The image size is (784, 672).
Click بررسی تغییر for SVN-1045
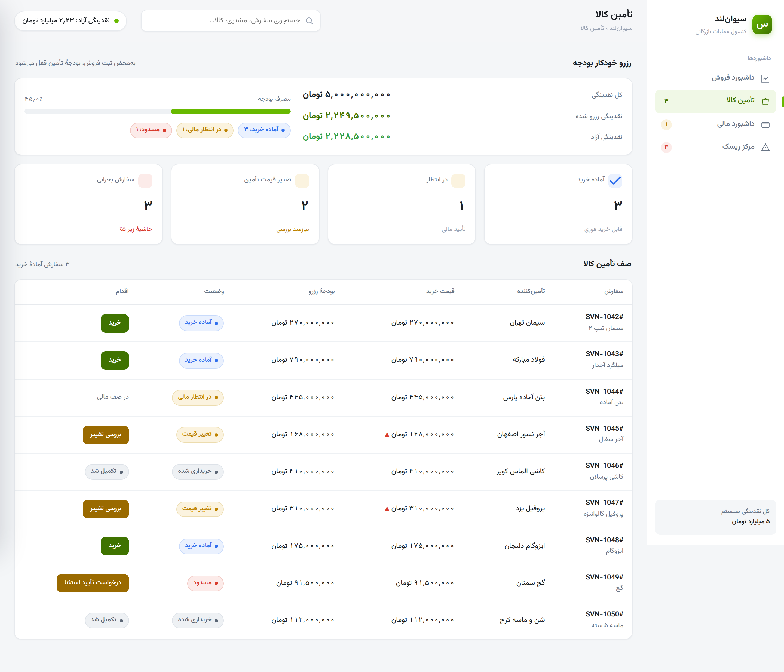point(106,435)
